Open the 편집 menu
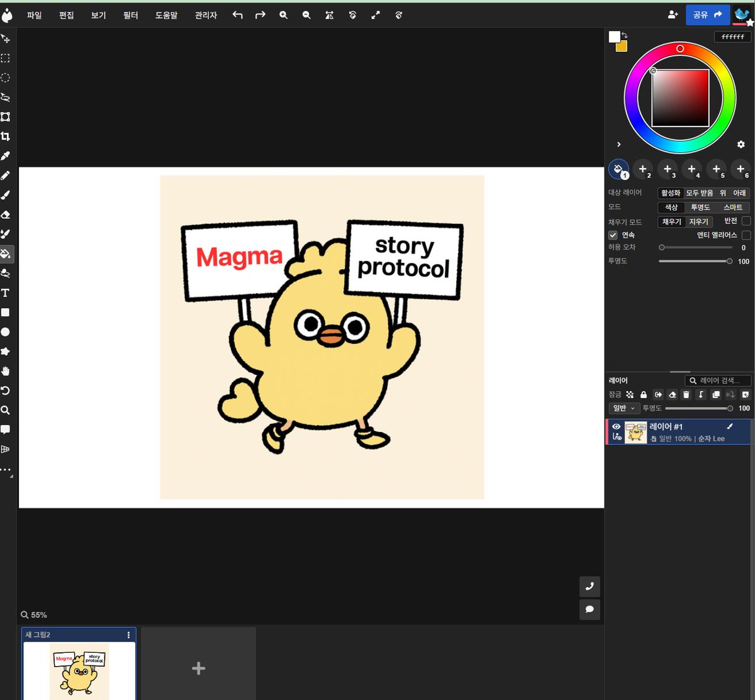The image size is (755, 700). pyautogui.click(x=66, y=15)
